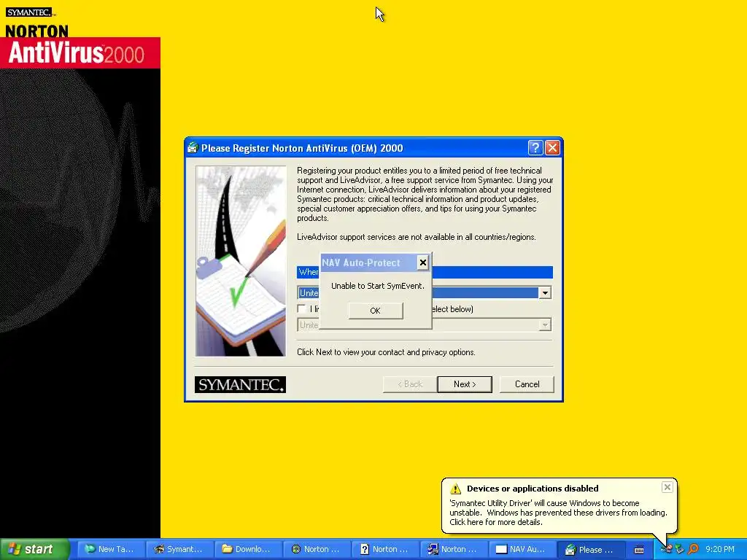
Task: Click the registration window's title bar icon
Action: click(x=193, y=147)
